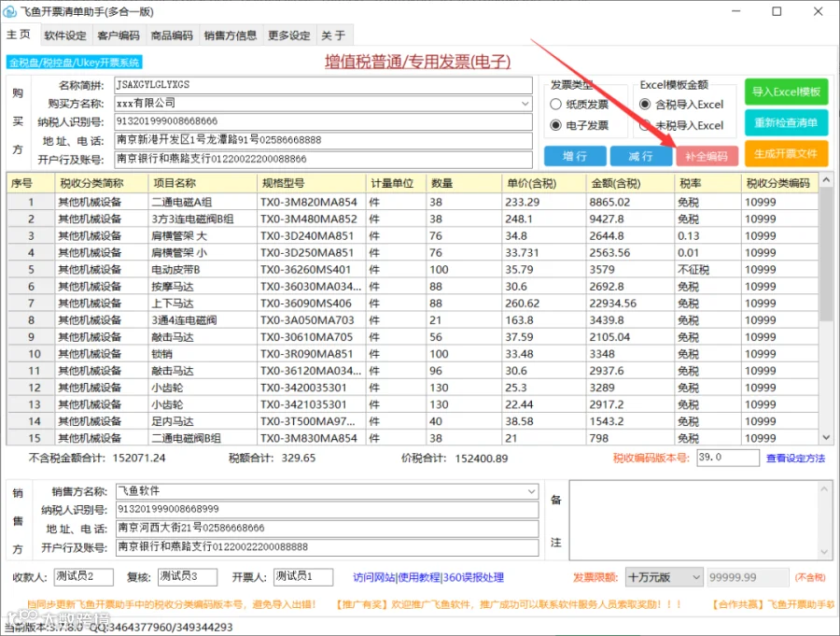Viewport: 840px width, 636px height.
Task: Click the table scrollbar up arrow
Action: 826,181
